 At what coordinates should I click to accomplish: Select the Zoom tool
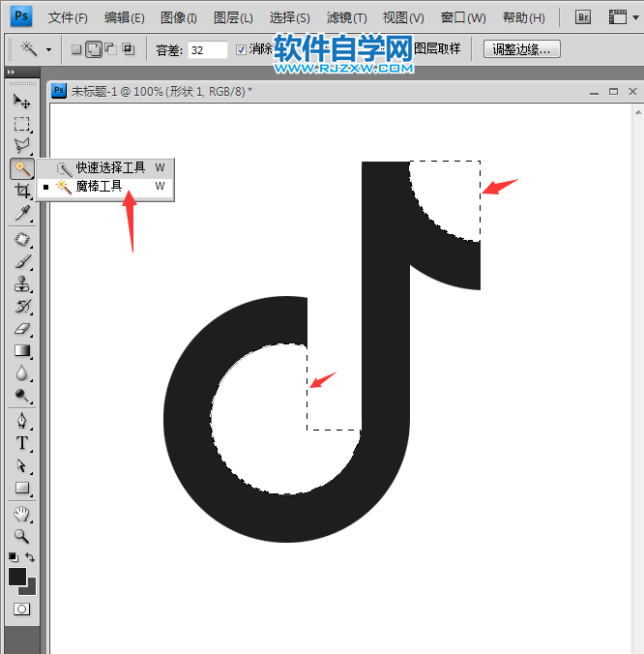tap(21, 536)
